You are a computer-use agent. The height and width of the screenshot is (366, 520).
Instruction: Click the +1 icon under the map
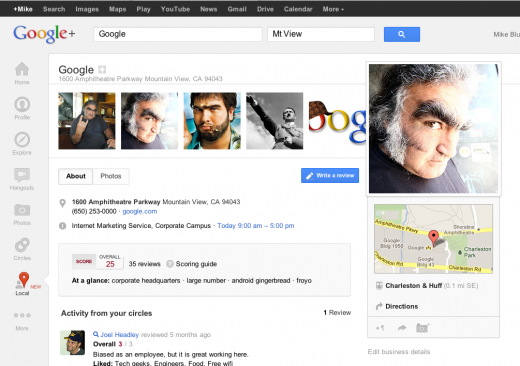(x=380, y=328)
